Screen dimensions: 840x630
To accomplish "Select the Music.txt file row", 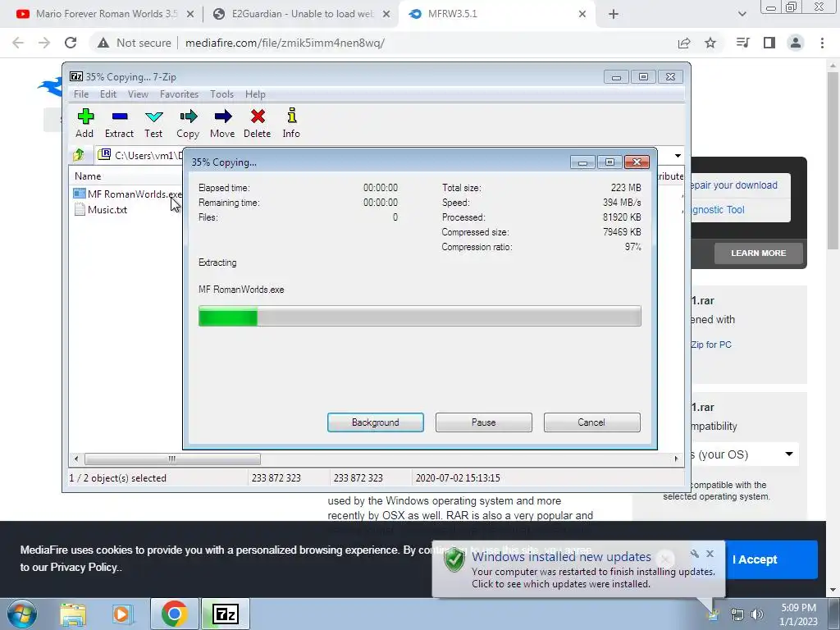I will (x=101, y=210).
